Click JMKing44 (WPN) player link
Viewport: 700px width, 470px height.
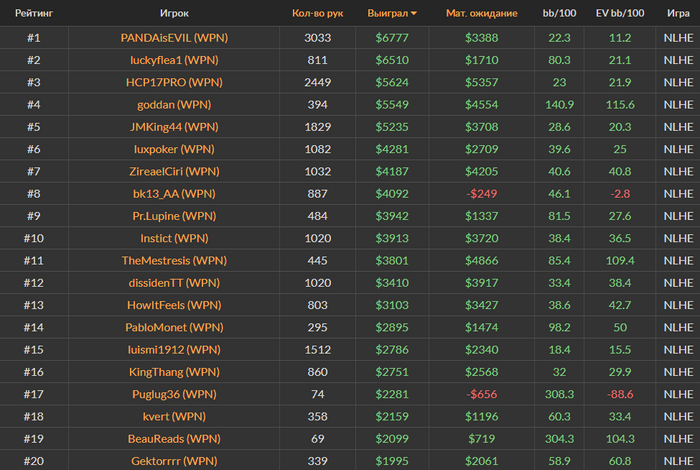[174, 127]
